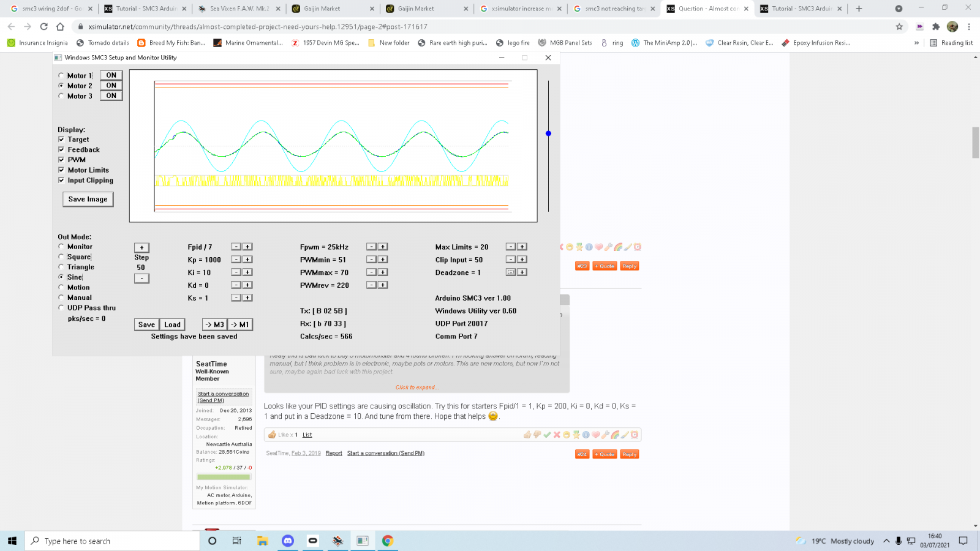Copy settings to Motor 3 button
980x551 pixels.
(214, 324)
